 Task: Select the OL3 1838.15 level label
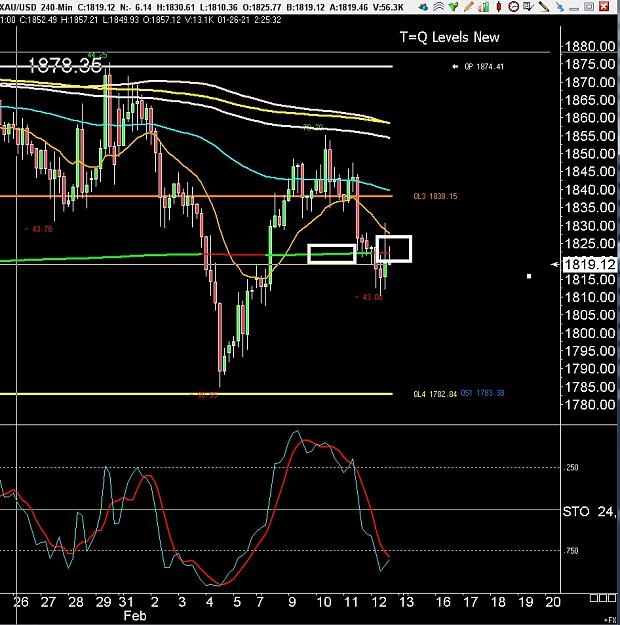click(x=435, y=196)
